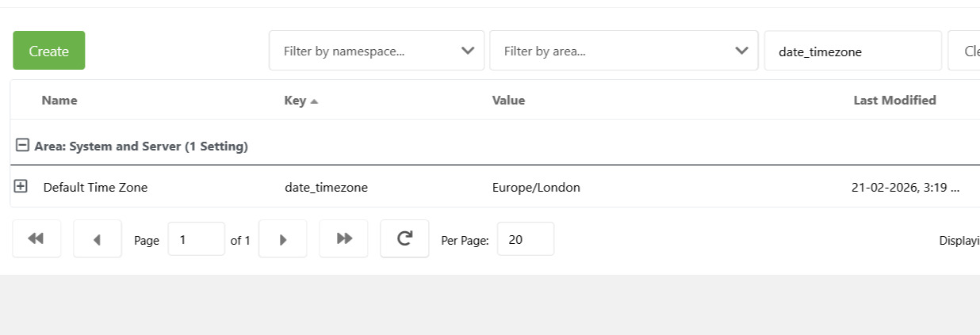The height and width of the screenshot is (335, 980).
Task: Expand the Default Time Zone row details
Action: 21,186
